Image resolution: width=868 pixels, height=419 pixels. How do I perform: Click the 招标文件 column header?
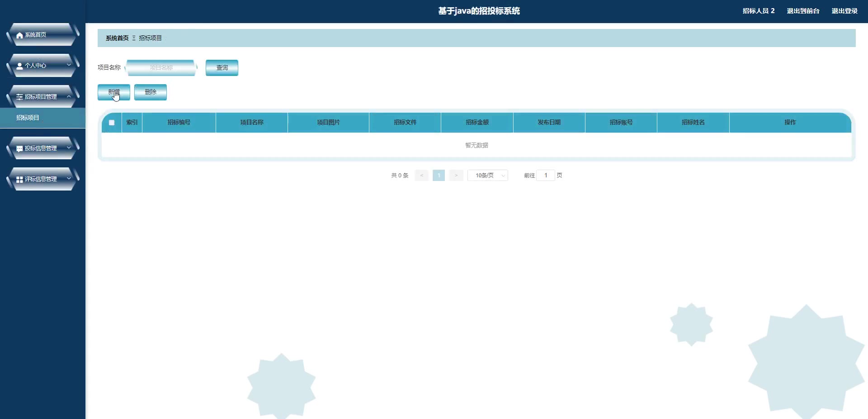pos(405,123)
